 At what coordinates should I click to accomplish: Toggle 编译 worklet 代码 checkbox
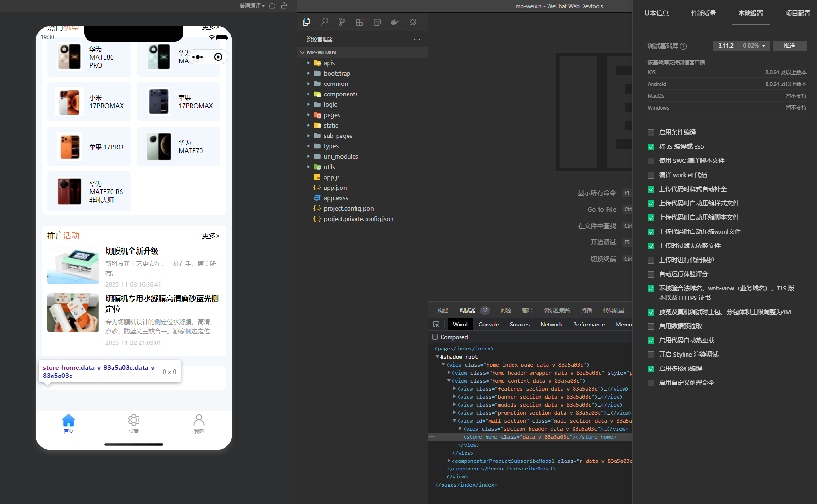[x=651, y=175]
